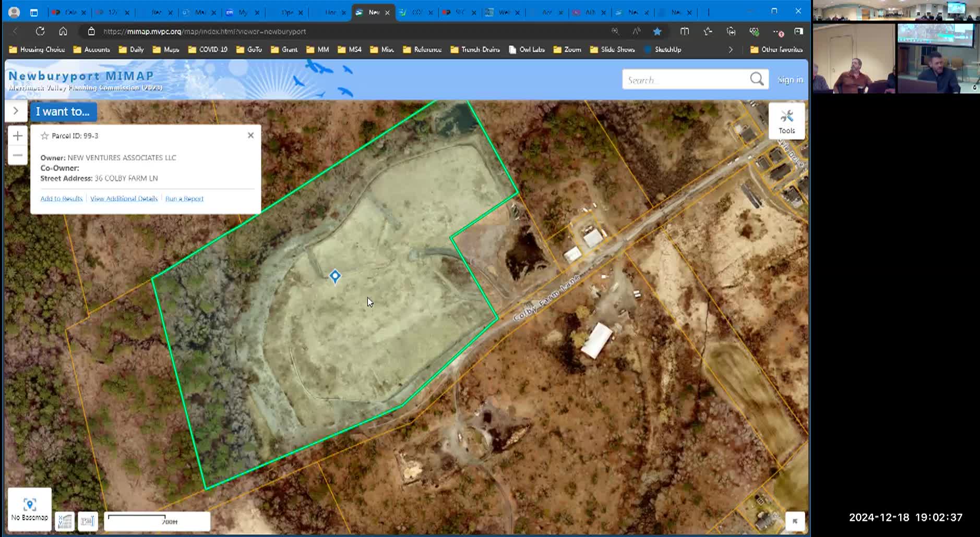The image size is (980, 537).
Task: Open the Other favorites folder
Action: [776, 50]
